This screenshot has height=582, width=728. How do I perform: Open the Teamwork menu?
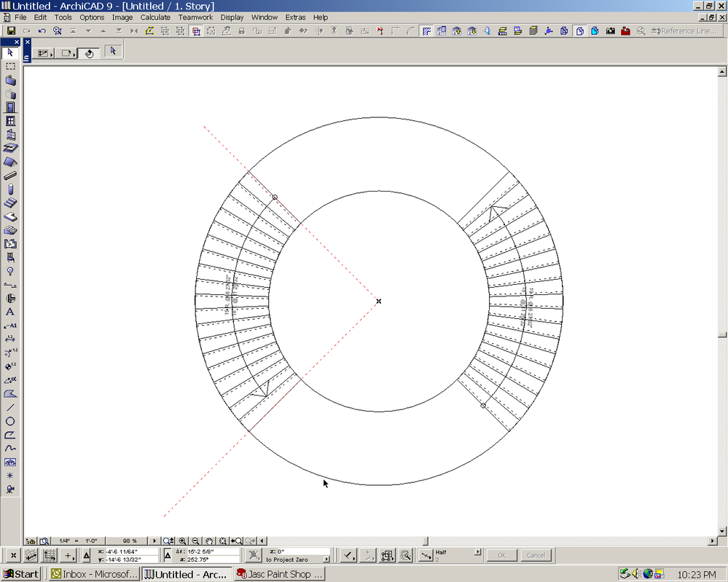tap(195, 17)
